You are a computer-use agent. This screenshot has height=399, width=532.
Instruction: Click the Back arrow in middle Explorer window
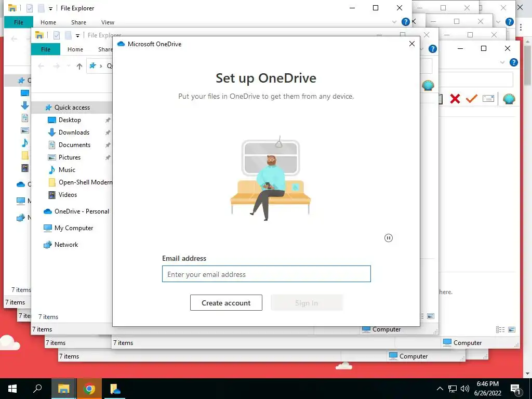[41, 66]
